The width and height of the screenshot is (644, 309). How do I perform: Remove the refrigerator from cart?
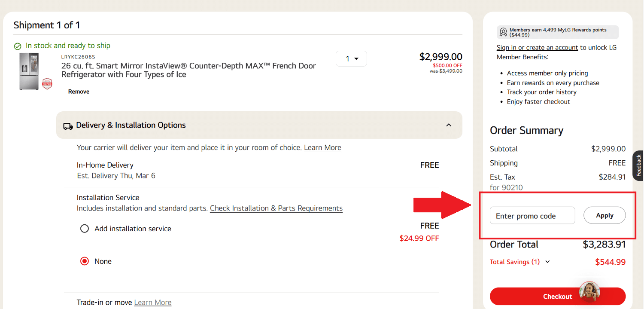(79, 92)
